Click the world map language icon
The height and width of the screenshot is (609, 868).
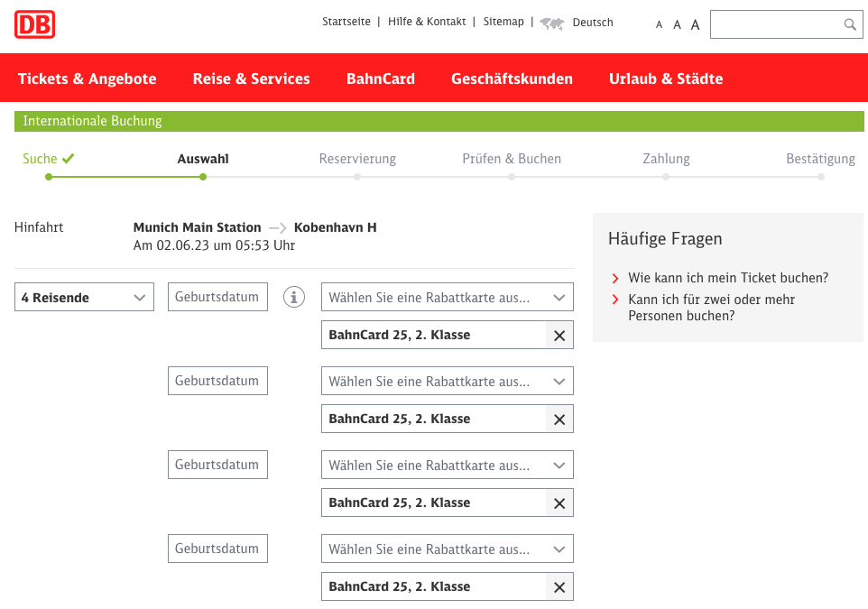click(x=552, y=23)
